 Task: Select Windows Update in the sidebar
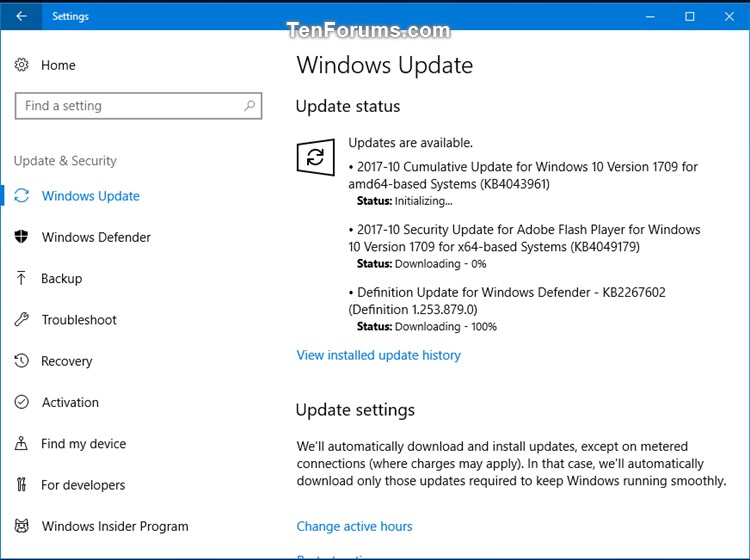(90, 196)
